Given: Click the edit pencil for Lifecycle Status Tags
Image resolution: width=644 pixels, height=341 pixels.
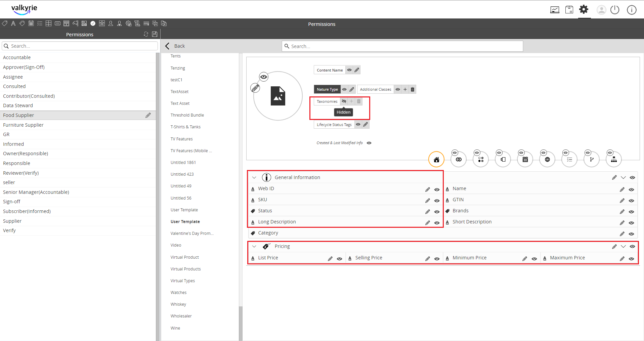Looking at the screenshot, I should pos(366,125).
